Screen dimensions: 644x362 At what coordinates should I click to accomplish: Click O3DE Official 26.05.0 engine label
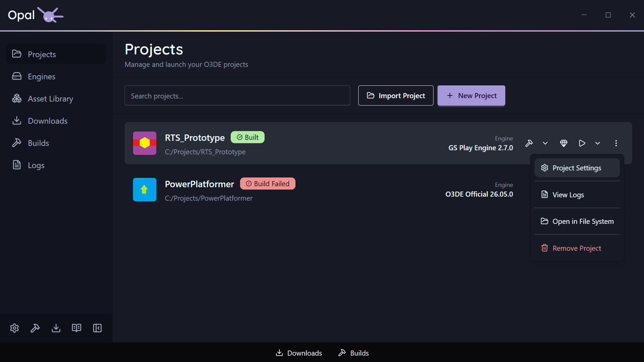click(479, 194)
